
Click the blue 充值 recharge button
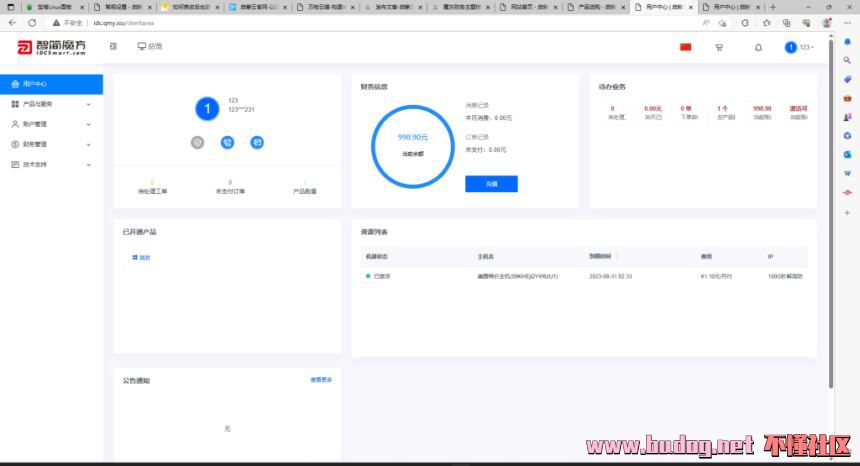[491, 184]
